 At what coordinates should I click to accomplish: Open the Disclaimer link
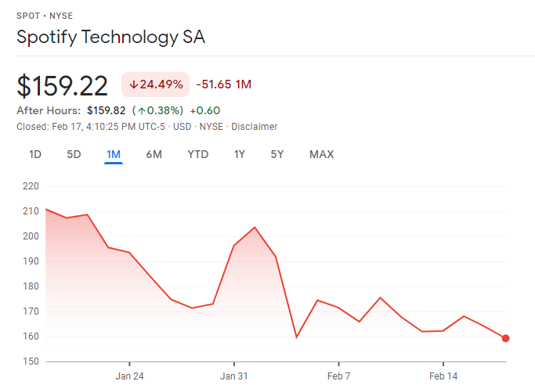point(255,127)
